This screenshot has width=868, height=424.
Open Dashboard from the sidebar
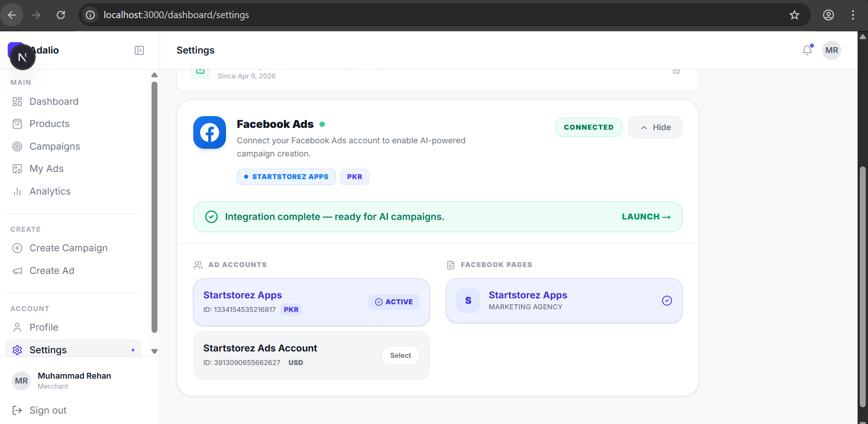pos(73,102)
